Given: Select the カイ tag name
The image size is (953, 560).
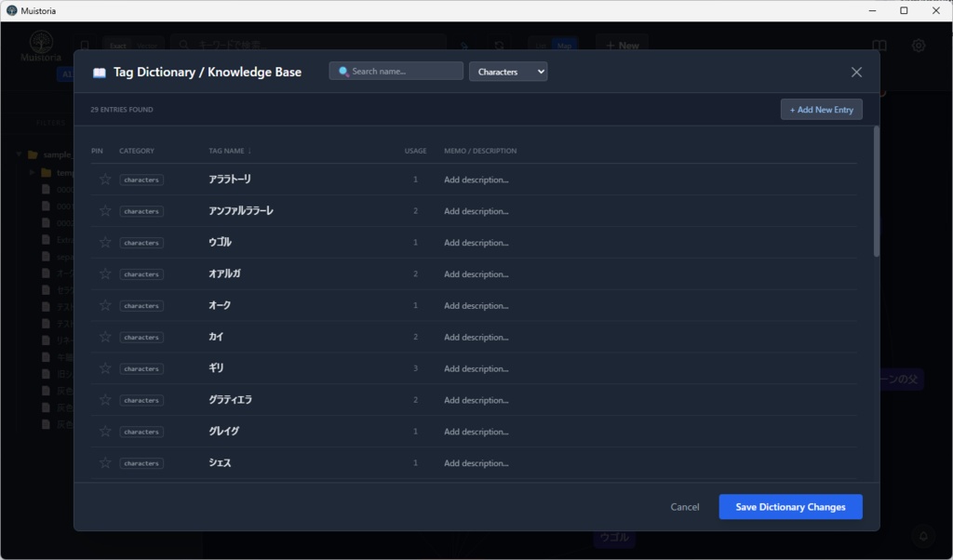Looking at the screenshot, I should pos(216,337).
